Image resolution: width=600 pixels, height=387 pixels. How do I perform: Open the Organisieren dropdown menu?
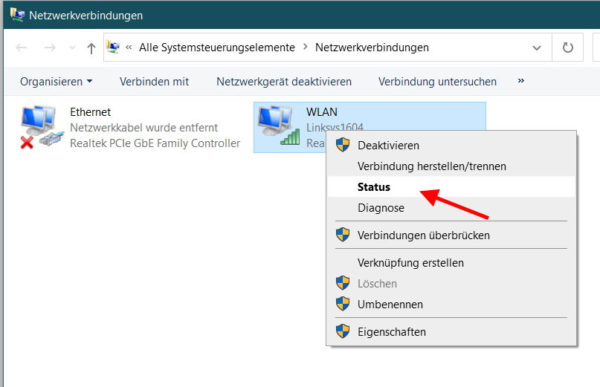56,82
